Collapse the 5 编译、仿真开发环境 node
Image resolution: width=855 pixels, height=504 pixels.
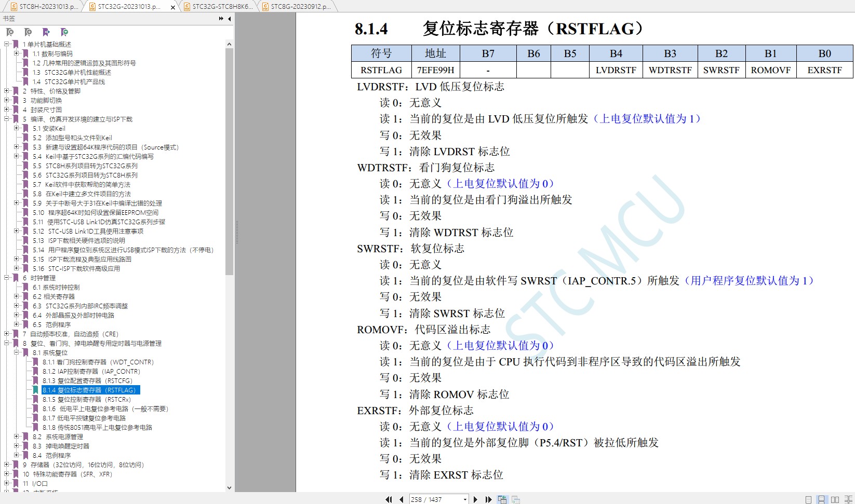click(7, 119)
